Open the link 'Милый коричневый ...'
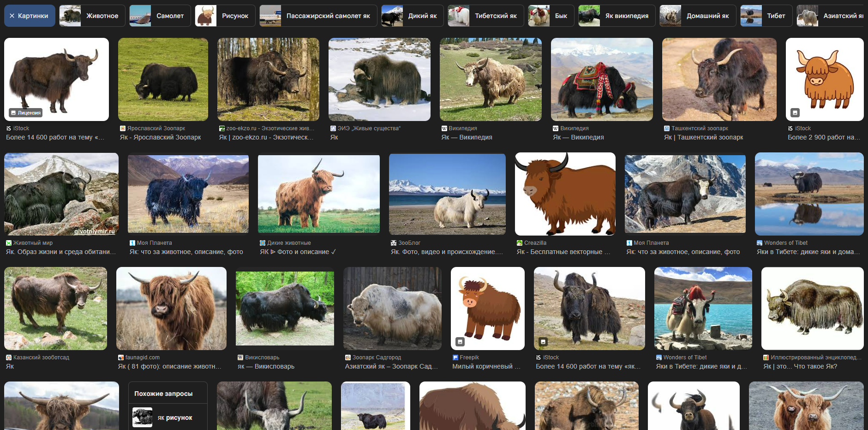 point(486,366)
